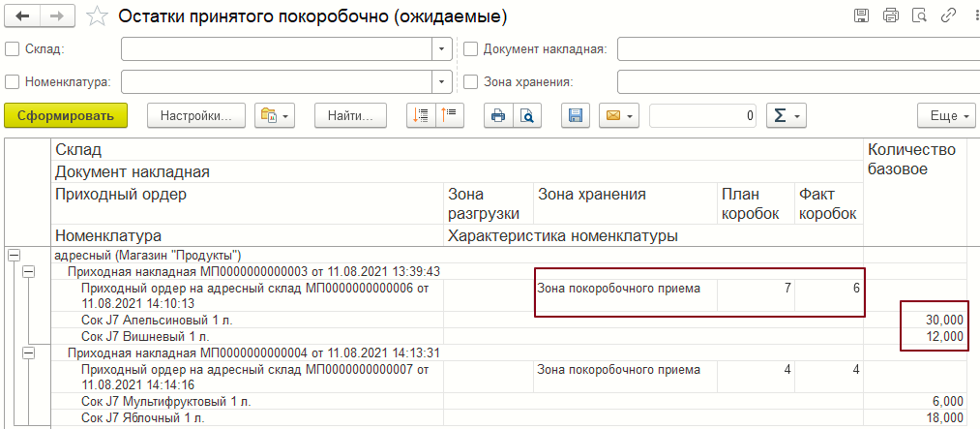Click into the Номенклатура input field
Viewport: 980px width, 429px height.
pos(277,81)
